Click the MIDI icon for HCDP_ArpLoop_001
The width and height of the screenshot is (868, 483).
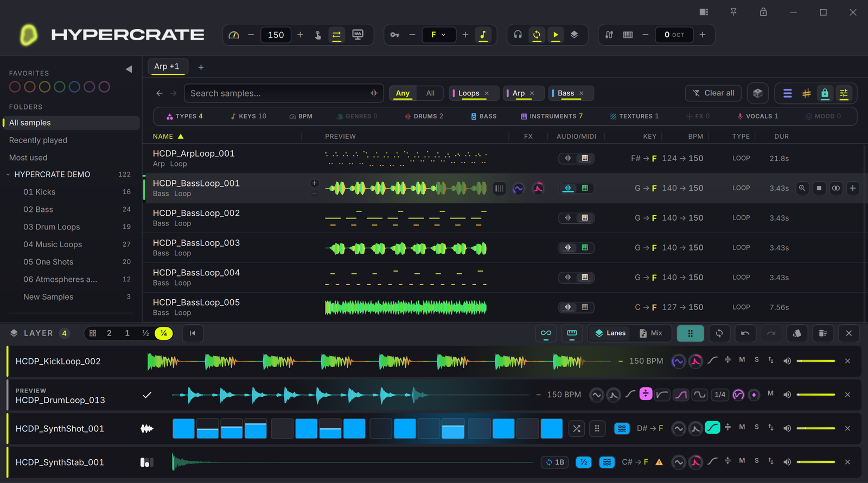[585, 158]
